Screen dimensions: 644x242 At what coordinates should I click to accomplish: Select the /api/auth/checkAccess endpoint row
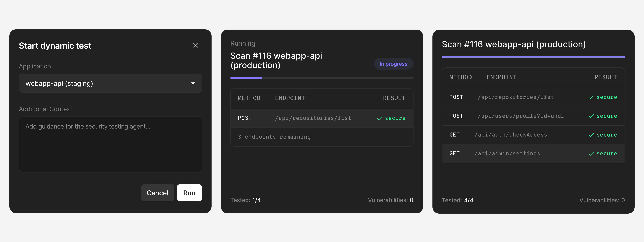pyautogui.click(x=533, y=135)
